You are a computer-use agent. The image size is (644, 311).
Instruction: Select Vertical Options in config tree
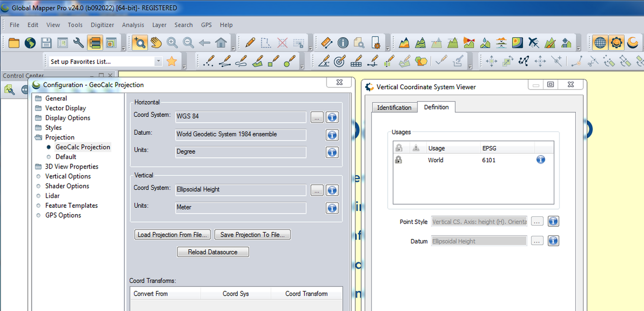point(68,176)
